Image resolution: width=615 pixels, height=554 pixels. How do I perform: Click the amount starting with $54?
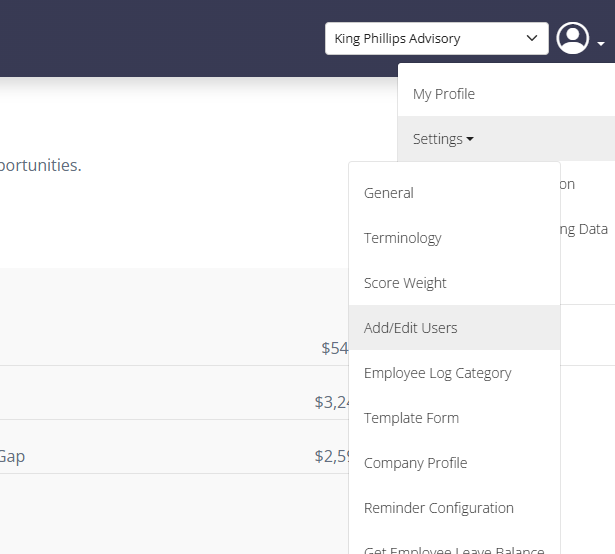click(x=335, y=348)
